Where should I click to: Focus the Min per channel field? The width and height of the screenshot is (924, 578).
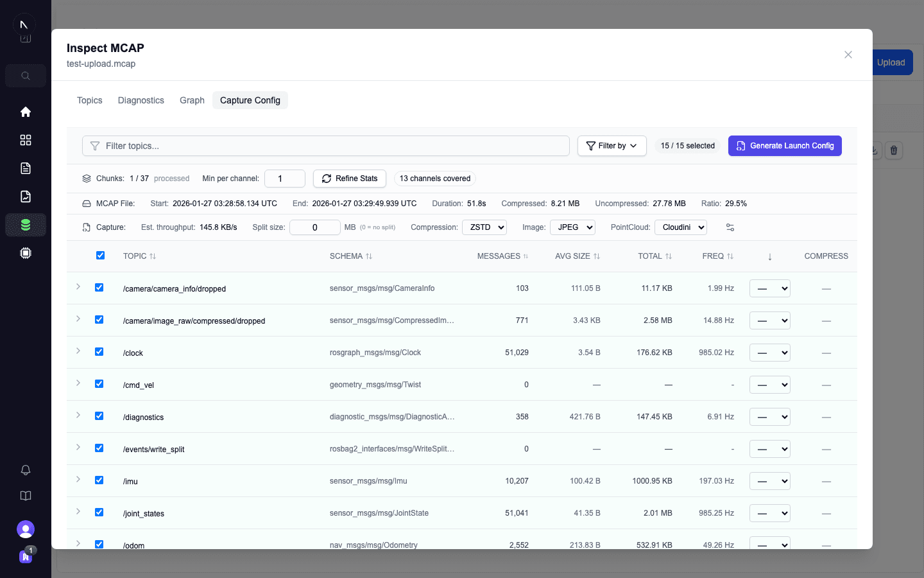click(285, 179)
